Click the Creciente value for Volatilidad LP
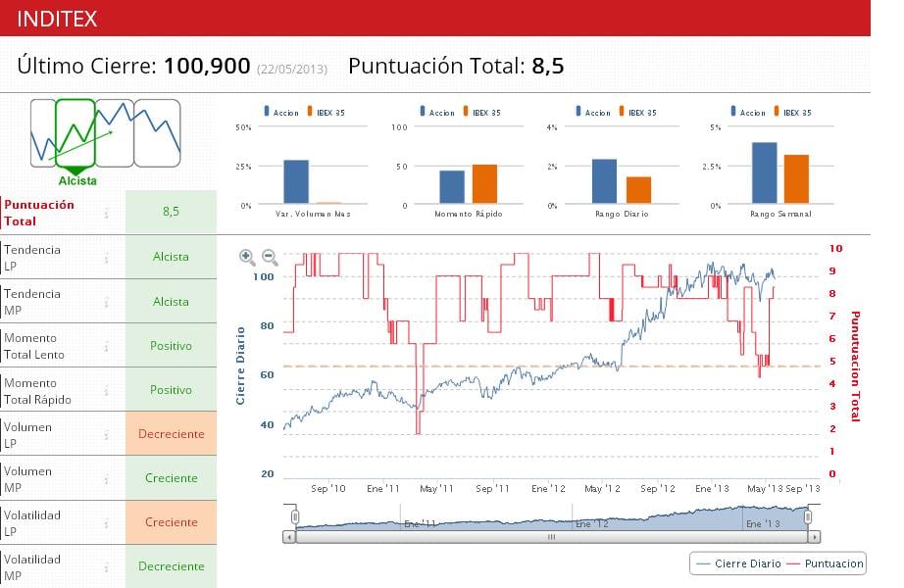This screenshot has height=588, width=904. (x=171, y=521)
